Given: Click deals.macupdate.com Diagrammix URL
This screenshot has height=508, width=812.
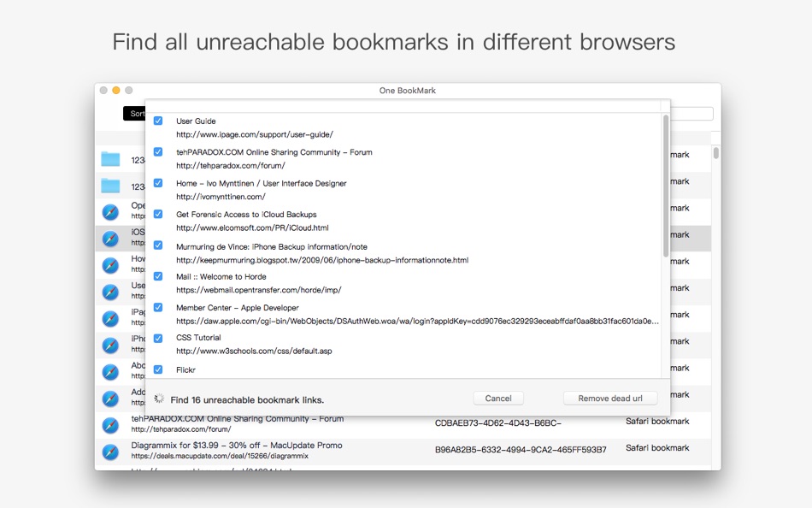Looking at the screenshot, I should [220, 456].
